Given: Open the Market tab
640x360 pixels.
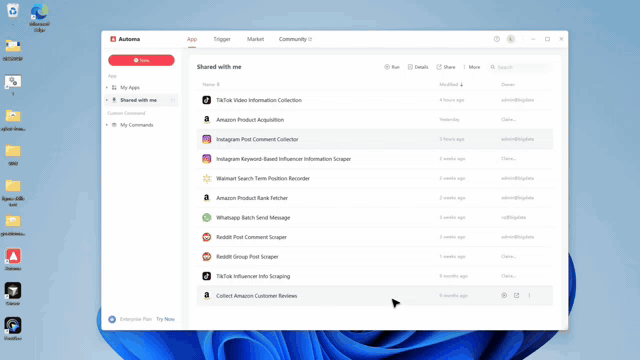Looking at the screenshot, I should [x=256, y=39].
